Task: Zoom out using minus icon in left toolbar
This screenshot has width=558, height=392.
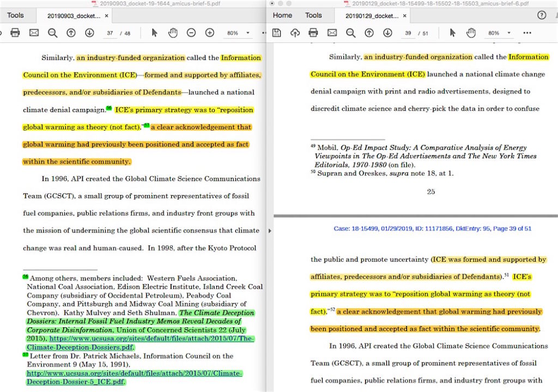Action: click(191, 33)
